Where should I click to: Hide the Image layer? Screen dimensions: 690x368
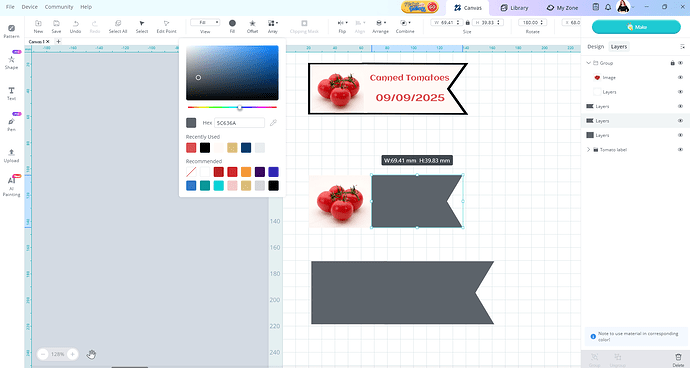coord(680,77)
